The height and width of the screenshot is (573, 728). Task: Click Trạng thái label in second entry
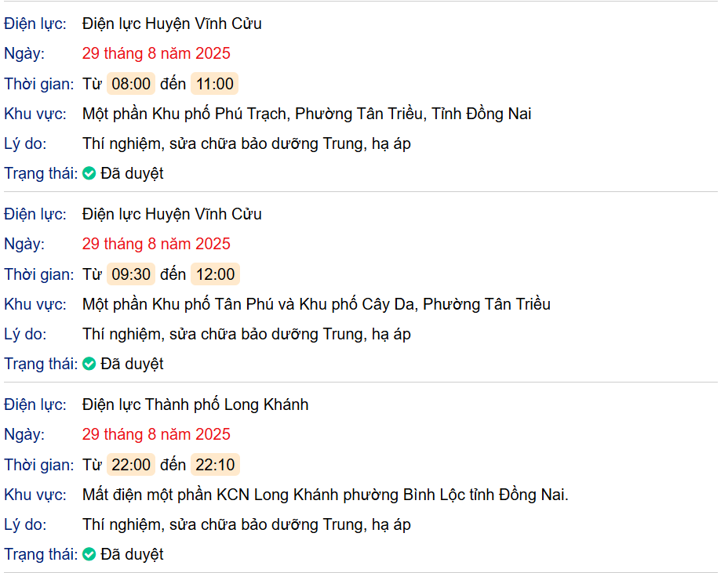[x=41, y=364]
